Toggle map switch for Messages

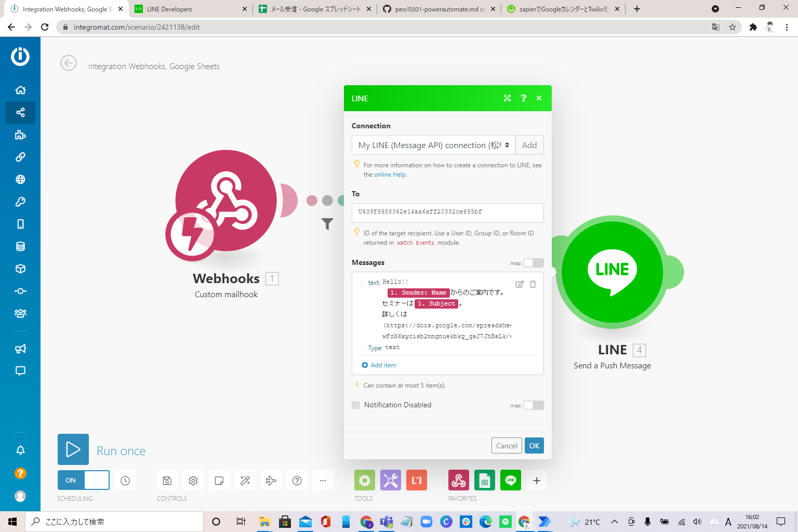[x=534, y=263]
